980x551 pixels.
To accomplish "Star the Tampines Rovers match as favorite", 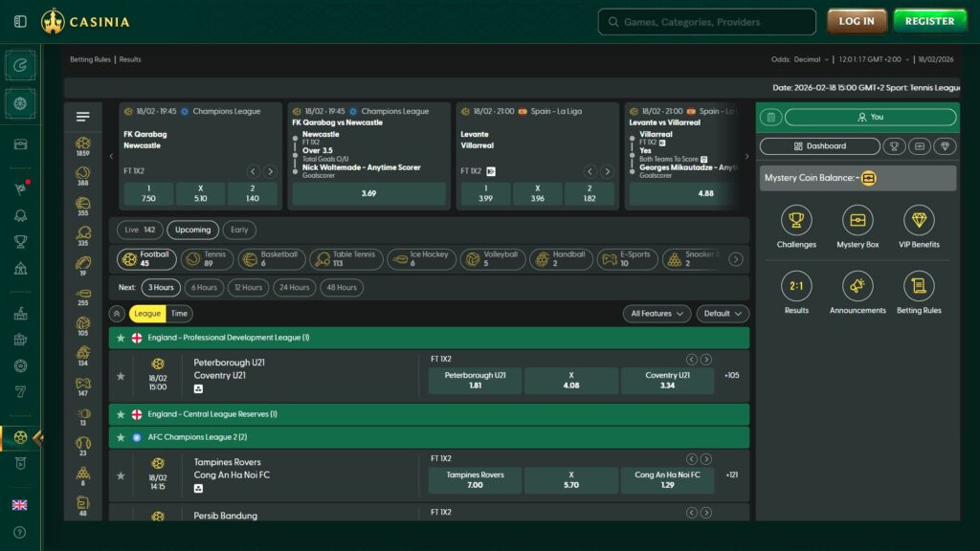I will (121, 475).
